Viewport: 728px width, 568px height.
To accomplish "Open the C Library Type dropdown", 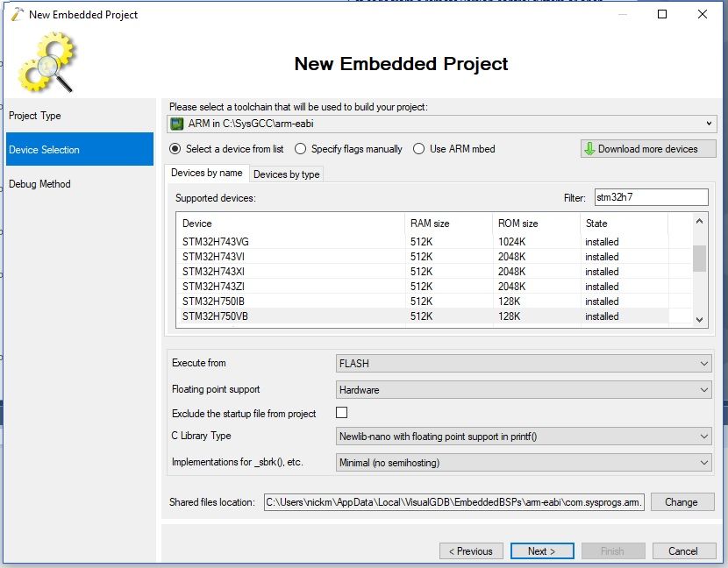I will (x=524, y=437).
